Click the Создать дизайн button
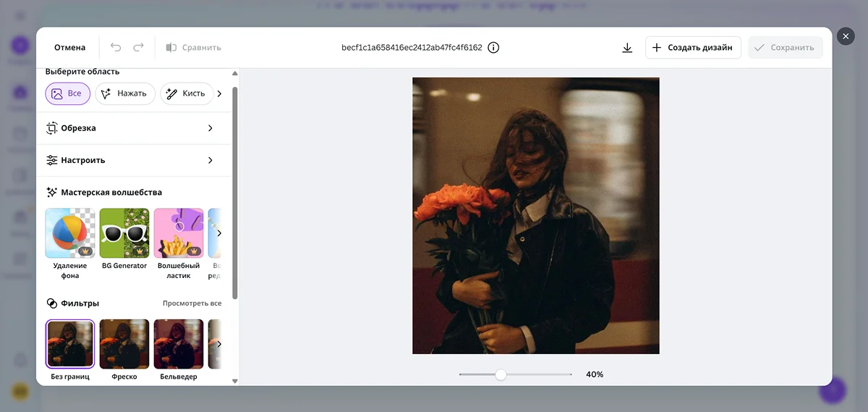Image resolution: width=868 pixels, height=412 pixels. [x=693, y=48]
